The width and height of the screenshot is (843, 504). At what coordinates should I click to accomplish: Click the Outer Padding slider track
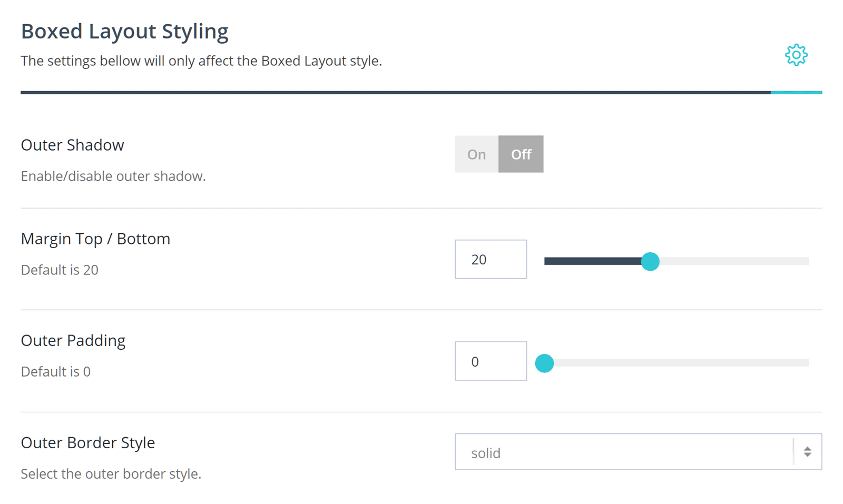pos(680,363)
